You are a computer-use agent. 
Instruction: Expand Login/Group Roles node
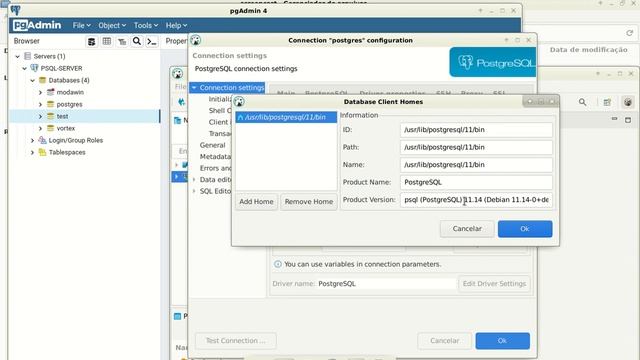tap(32, 140)
